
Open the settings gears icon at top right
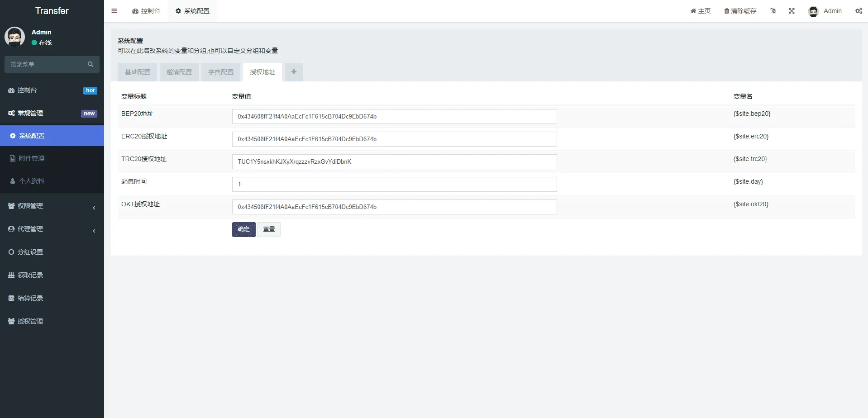click(858, 11)
